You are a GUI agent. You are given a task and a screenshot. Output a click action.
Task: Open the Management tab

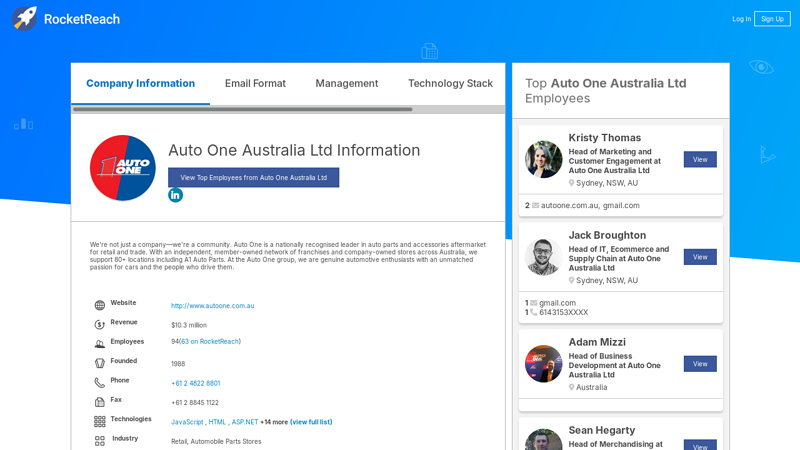pos(347,83)
